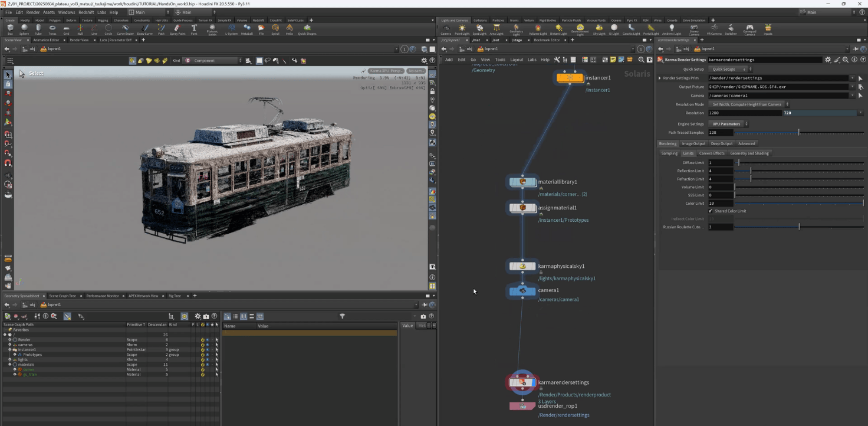This screenshot has width=868, height=426.
Task: Choose the Gamepad Camera shelf tool
Action: coord(749,28)
